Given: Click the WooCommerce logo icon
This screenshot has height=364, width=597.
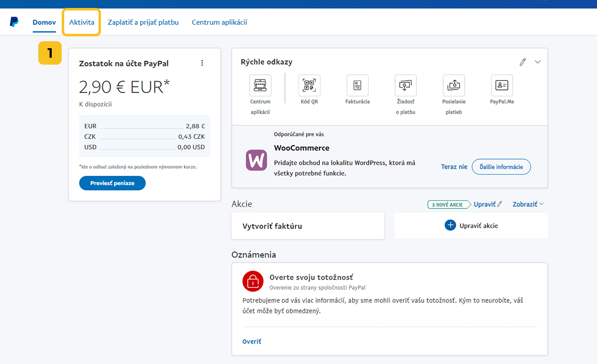Looking at the screenshot, I should click(x=257, y=160).
